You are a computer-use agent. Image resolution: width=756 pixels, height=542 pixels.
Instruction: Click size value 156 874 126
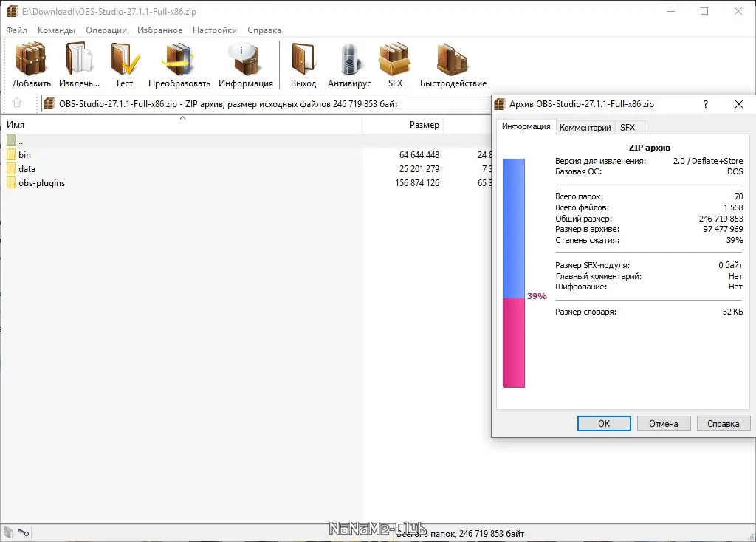click(417, 182)
